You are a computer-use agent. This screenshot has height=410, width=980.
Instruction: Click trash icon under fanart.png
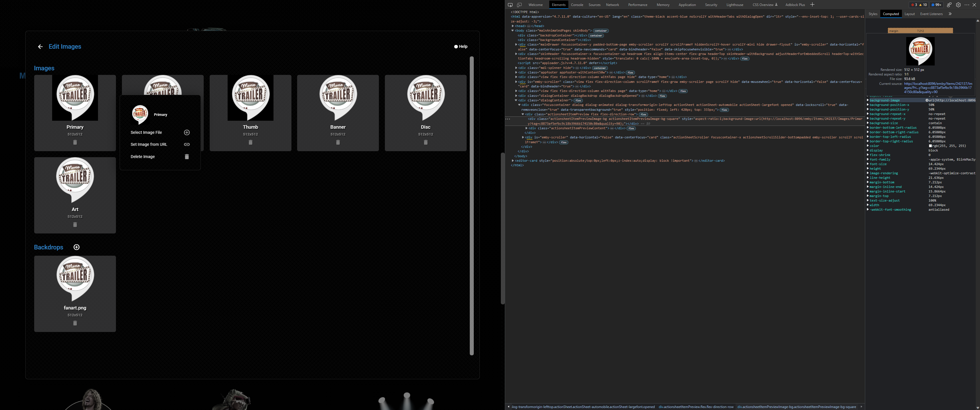click(x=75, y=323)
